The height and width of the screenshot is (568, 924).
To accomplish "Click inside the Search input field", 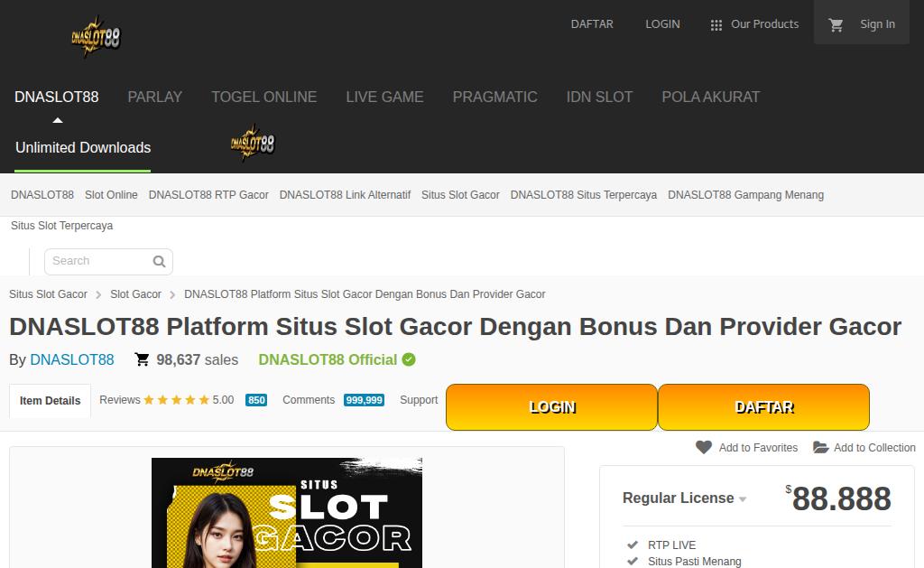I will click(100, 261).
